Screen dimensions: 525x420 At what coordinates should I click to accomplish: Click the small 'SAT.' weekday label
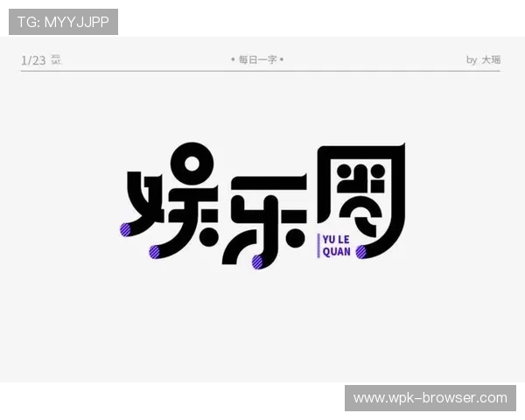56,62
